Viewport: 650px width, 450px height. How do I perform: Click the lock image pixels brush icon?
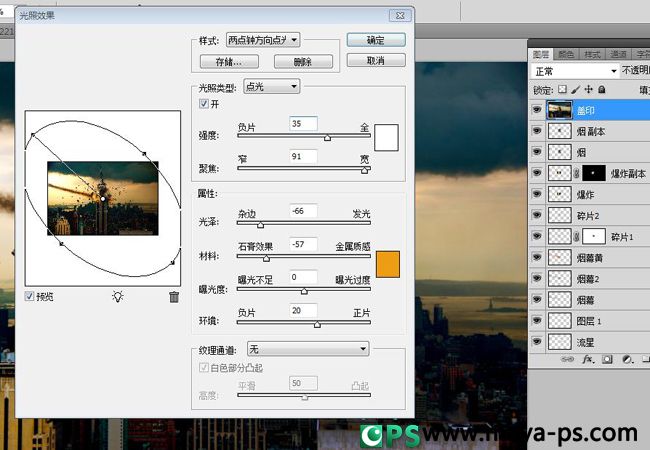[x=576, y=90]
